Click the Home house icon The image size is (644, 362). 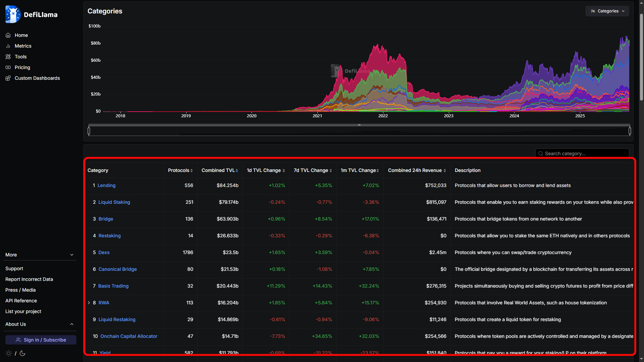[8, 35]
